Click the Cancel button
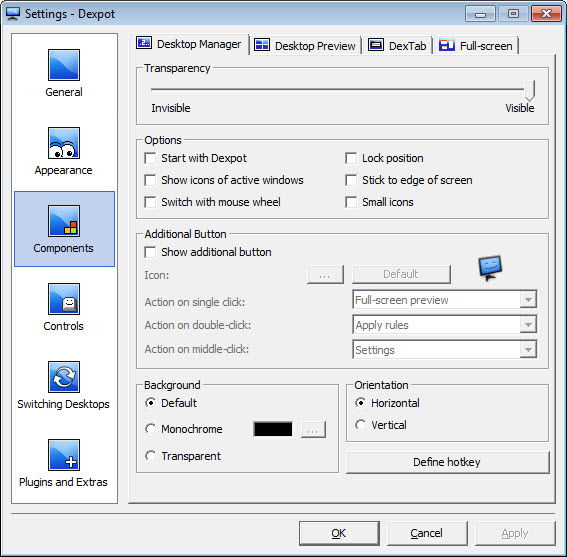 [427, 533]
